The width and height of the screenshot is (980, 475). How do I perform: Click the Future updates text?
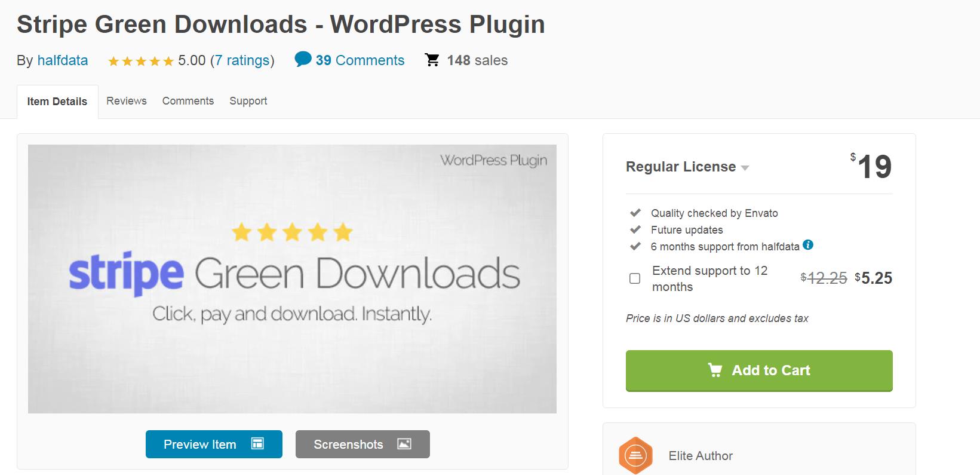point(687,230)
